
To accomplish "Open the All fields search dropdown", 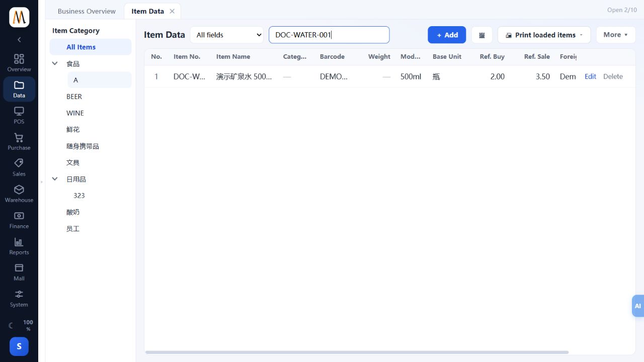I will click(227, 35).
